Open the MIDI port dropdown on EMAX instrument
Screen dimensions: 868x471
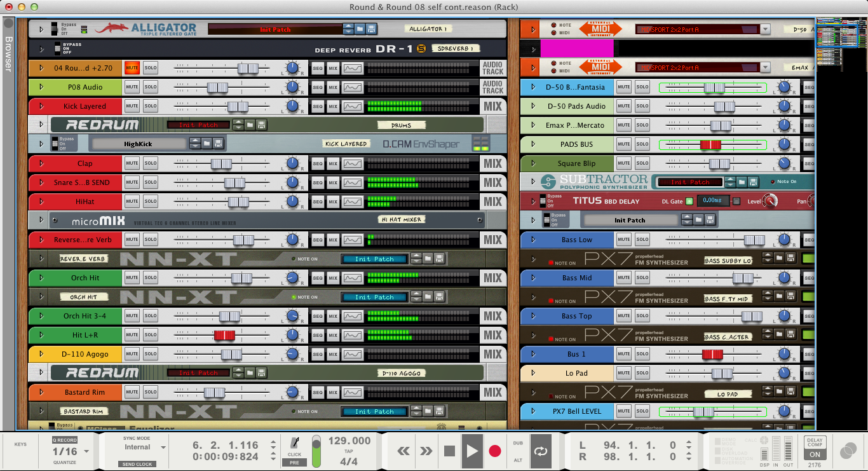(765, 67)
